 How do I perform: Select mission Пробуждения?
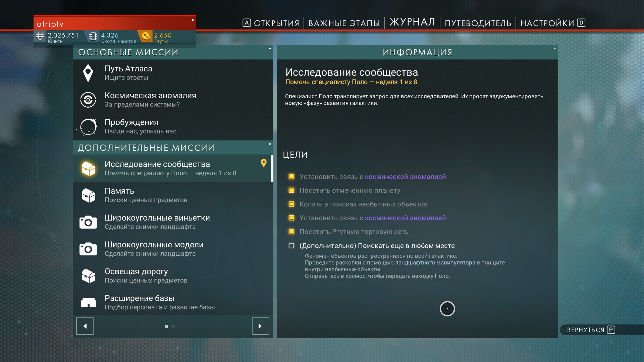pyautogui.click(x=173, y=127)
